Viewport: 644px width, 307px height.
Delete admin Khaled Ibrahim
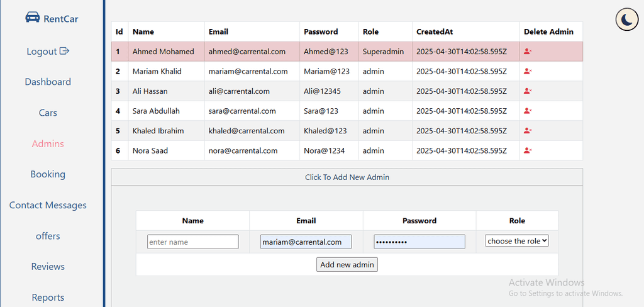tap(528, 131)
